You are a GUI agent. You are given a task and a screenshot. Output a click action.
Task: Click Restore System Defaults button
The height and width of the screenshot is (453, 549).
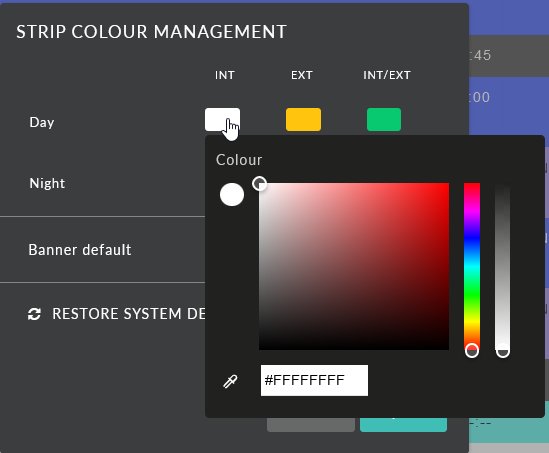117,314
